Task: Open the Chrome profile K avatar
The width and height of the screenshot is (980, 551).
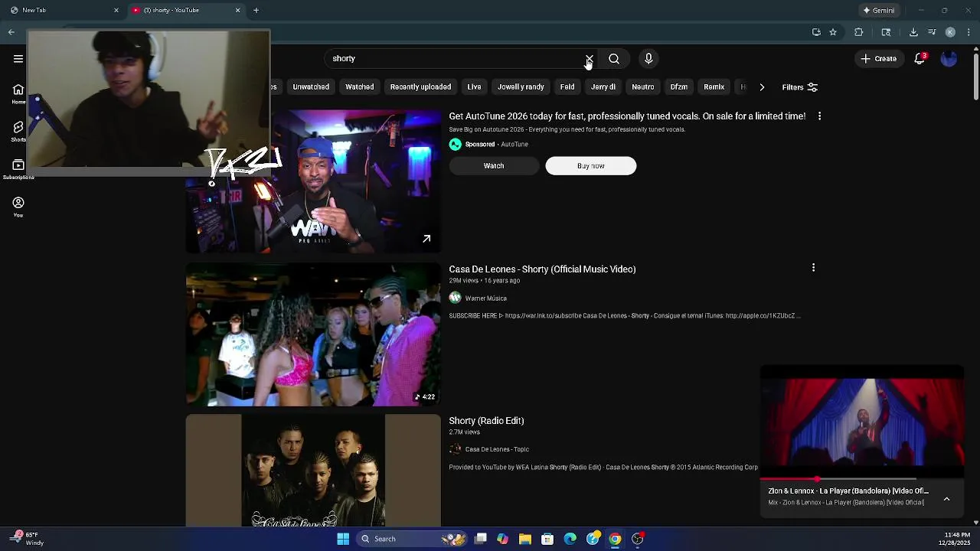Action: pos(950,32)
